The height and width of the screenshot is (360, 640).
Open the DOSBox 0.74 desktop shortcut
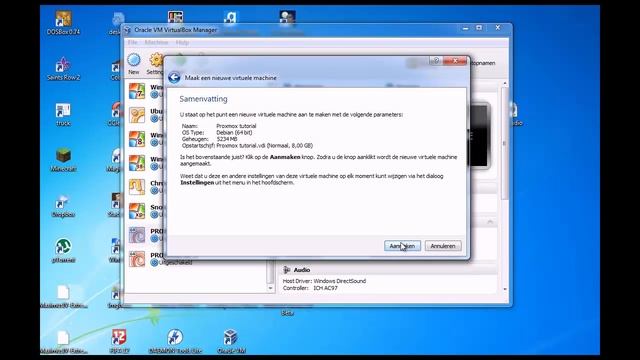[63, 22]
